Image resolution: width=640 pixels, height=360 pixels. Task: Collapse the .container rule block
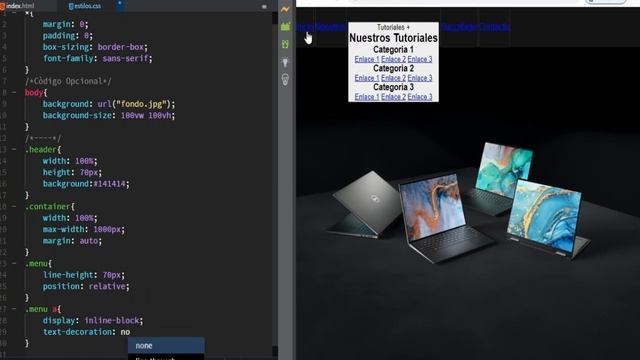pos(14,207)
